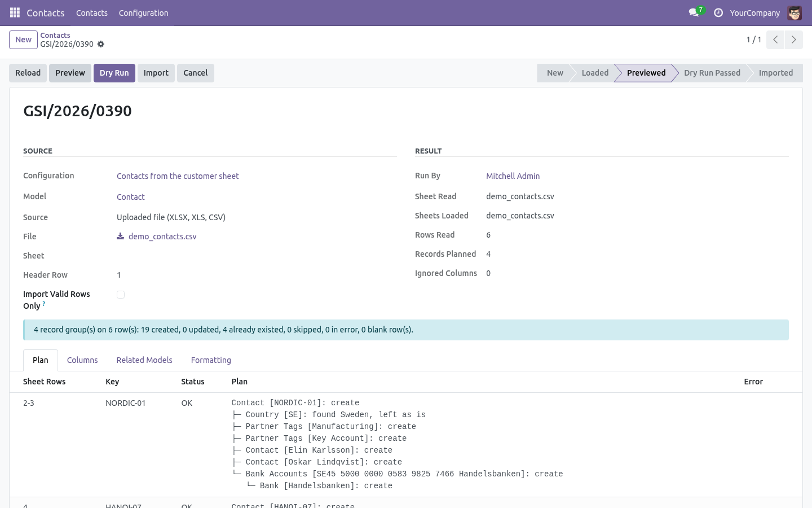The image size is (812, 508).
Task: Switch to the Plan tab
Action: (x=41, y=360)
